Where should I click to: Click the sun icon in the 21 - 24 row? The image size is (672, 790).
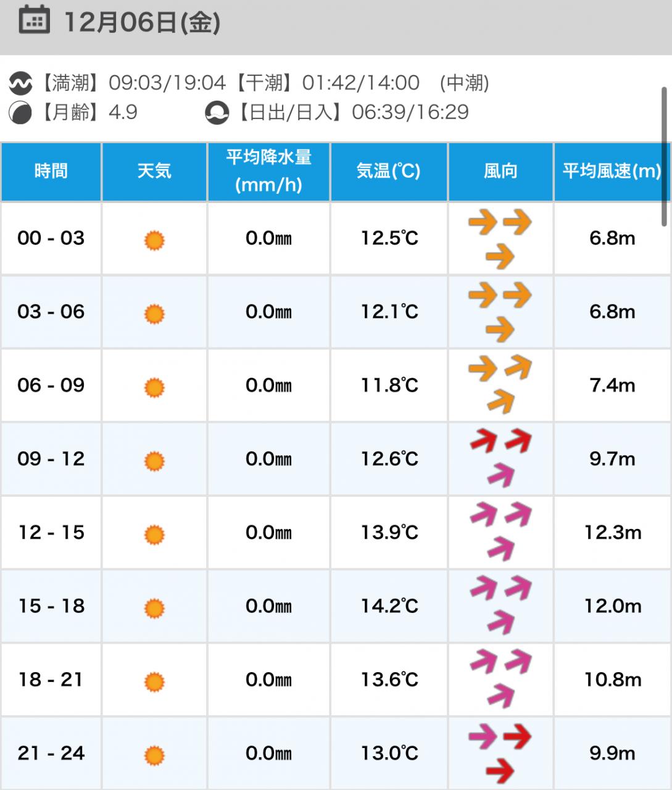point(154,755)
